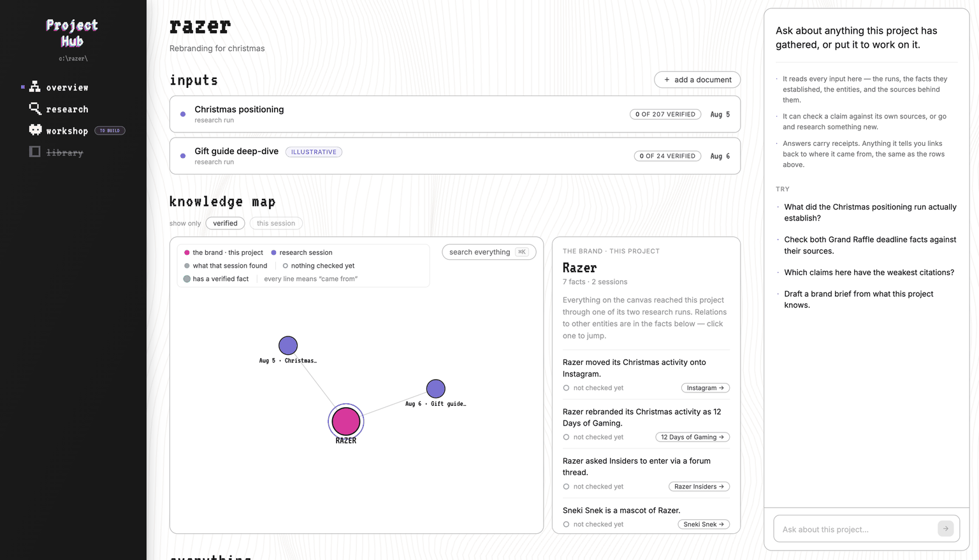Click the 'Aug 6' date on Gift guide row

[720, 156]
